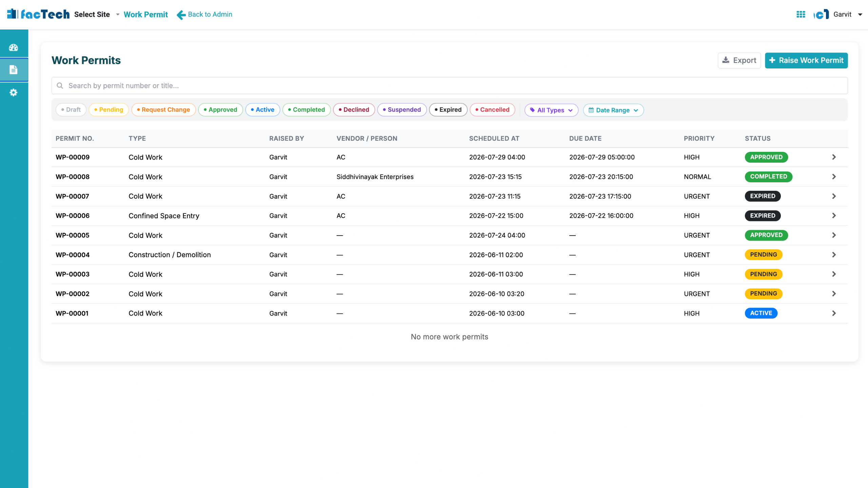868x488 pixels.
Task: Toggle the Declined status filter
Action: coord(354,109)
